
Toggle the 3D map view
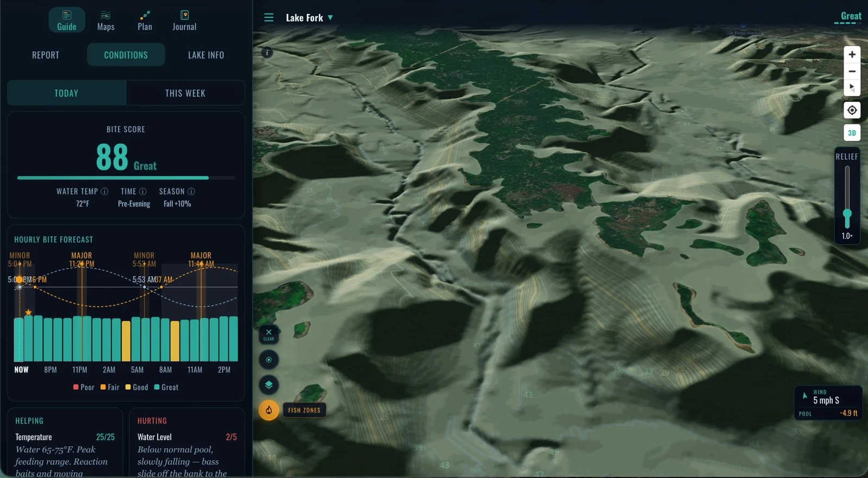tap(852, 133)
